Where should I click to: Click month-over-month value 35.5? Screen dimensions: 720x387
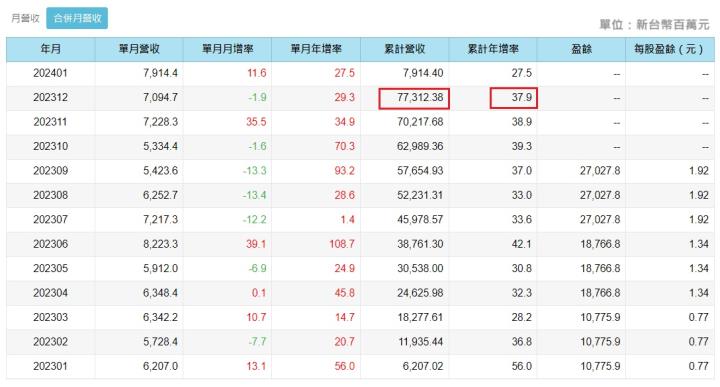point(256,122)
